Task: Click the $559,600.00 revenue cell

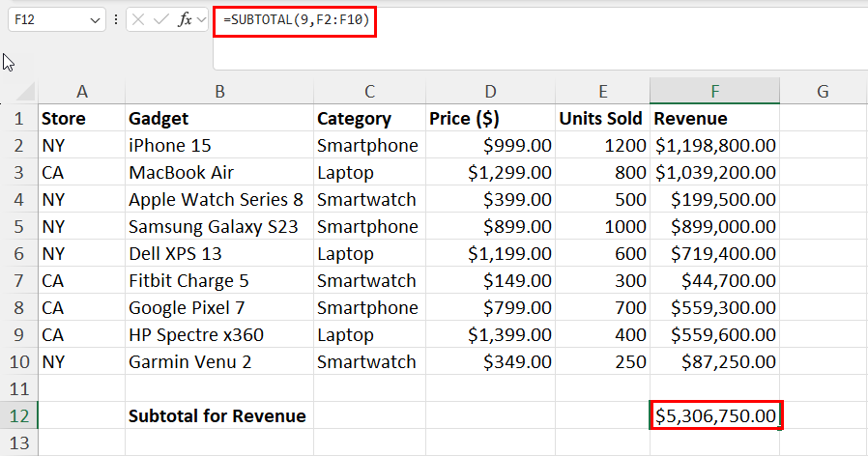Action: point(714,335)
